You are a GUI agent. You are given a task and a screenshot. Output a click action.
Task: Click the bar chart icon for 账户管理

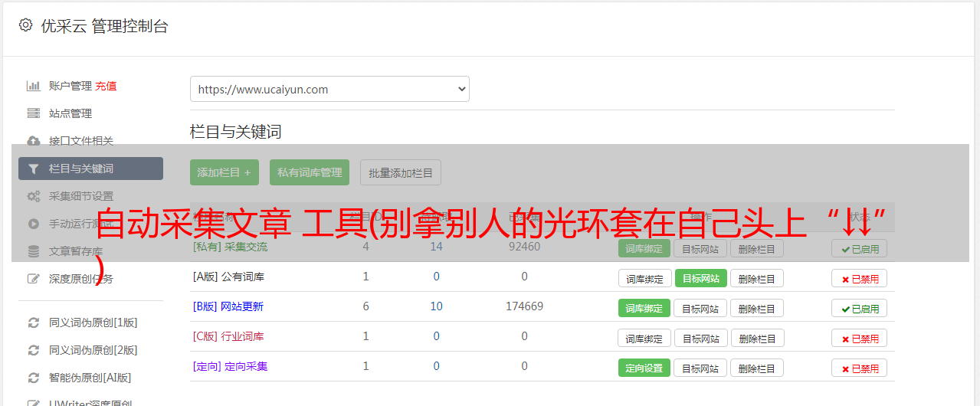34,86
